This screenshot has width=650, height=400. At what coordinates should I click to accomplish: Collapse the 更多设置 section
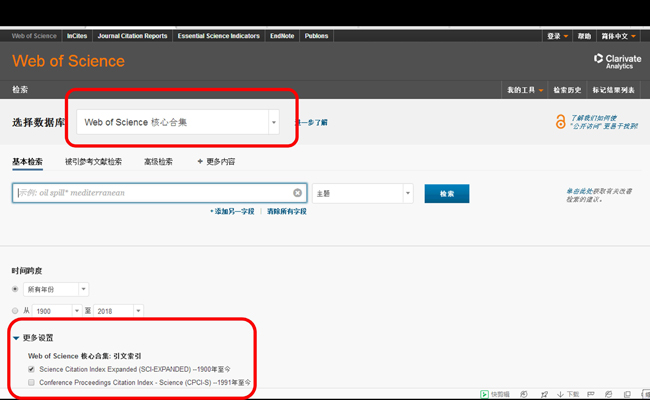coord(16,338)
